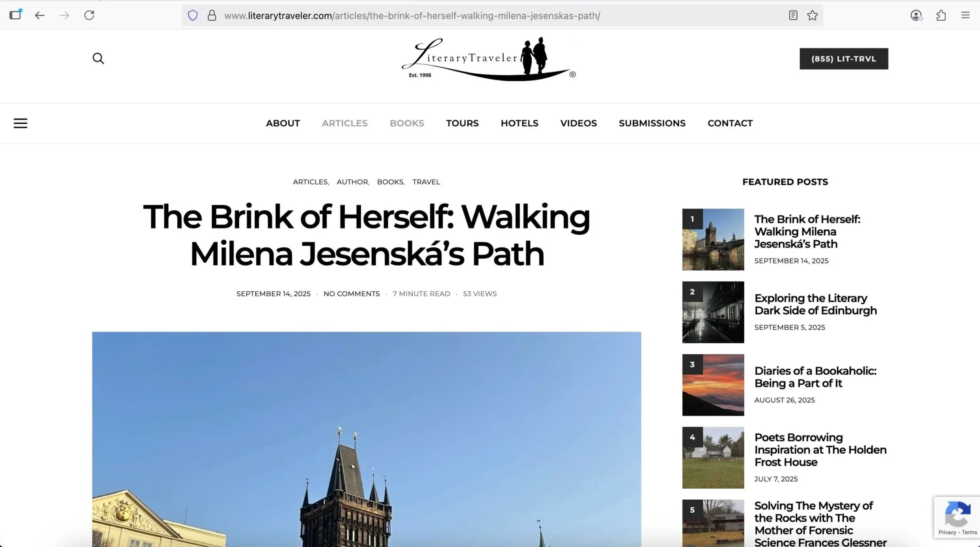Focus the browser address bar URL
This screenshot has width=980, height=547.
tap(412, 16)
